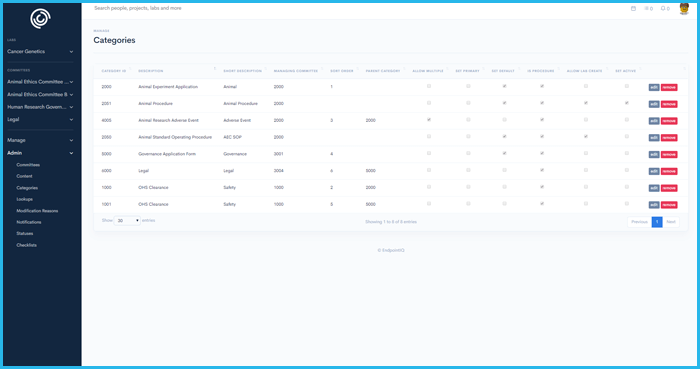Sort by Parent Category column header
This screenshot has width=700, height=369.
point(383,71)
